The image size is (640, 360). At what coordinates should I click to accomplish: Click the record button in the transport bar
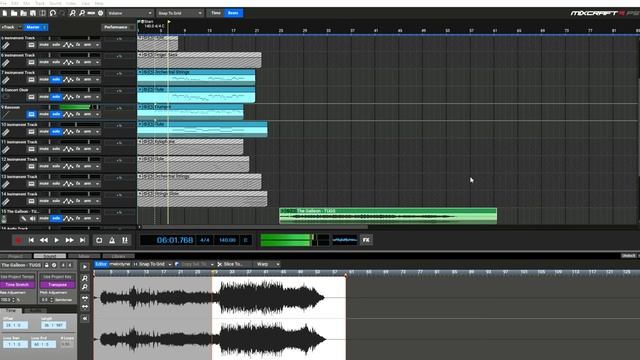(18, 240)
